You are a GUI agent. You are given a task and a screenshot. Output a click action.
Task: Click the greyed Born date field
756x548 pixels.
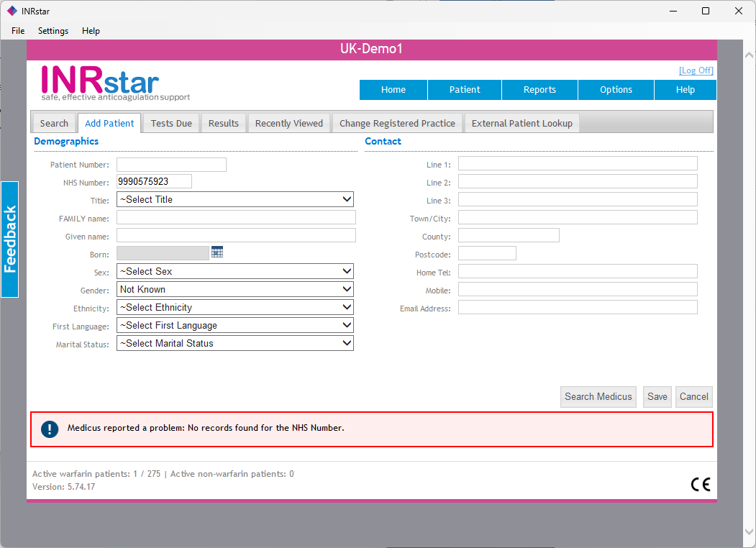pos(163,253)
